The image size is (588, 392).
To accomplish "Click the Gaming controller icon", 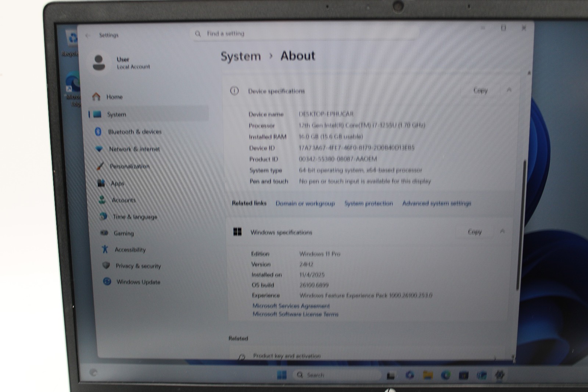I will [x=104, y=233].
